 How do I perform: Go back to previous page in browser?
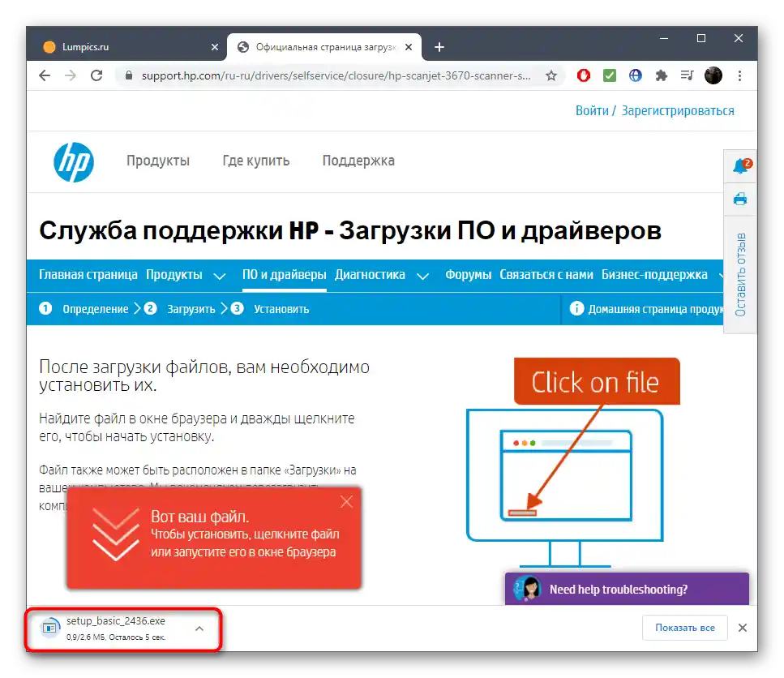tap(45, 75)
